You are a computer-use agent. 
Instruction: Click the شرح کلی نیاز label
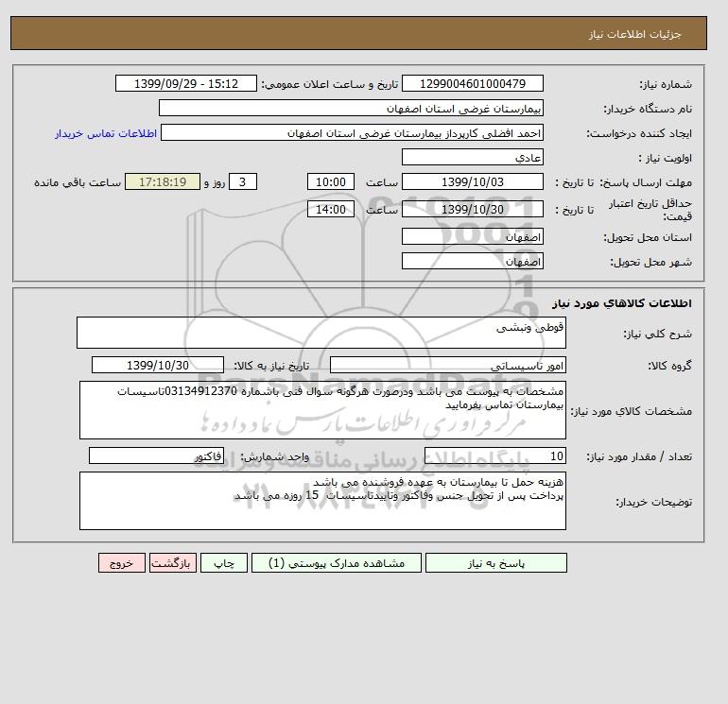[657, 334]
